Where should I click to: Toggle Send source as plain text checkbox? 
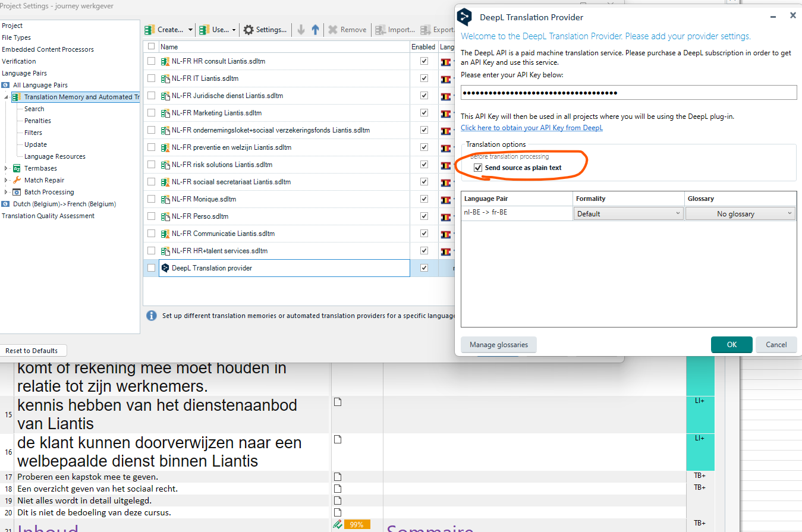[479, 168]
